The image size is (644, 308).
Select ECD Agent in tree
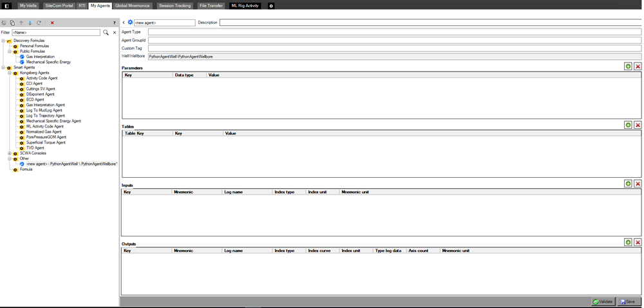35,99
